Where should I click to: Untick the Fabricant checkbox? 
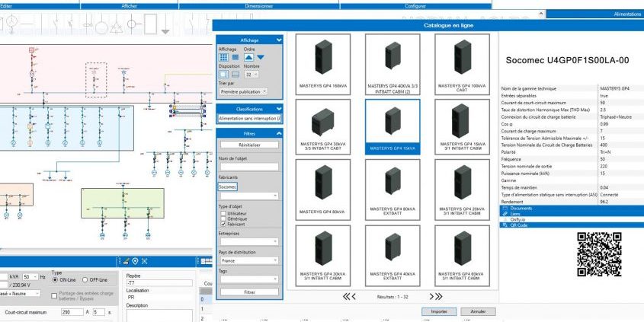click(223, 225)
